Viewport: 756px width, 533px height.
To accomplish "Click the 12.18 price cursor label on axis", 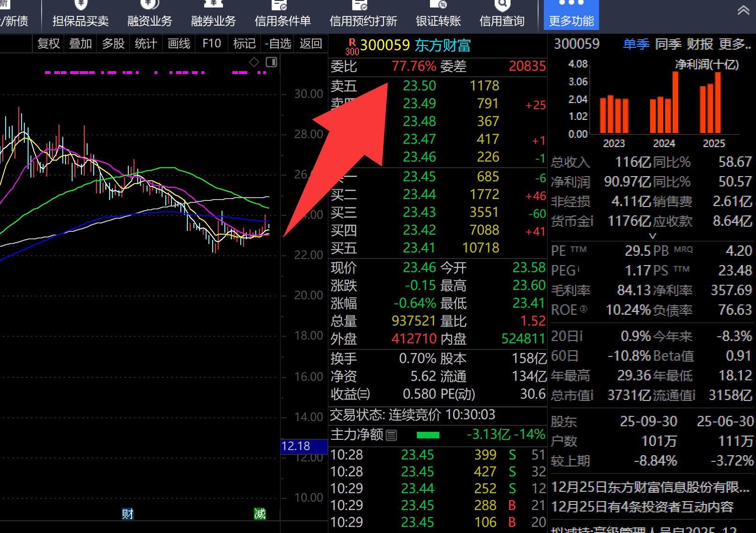I will click(304, 446).
